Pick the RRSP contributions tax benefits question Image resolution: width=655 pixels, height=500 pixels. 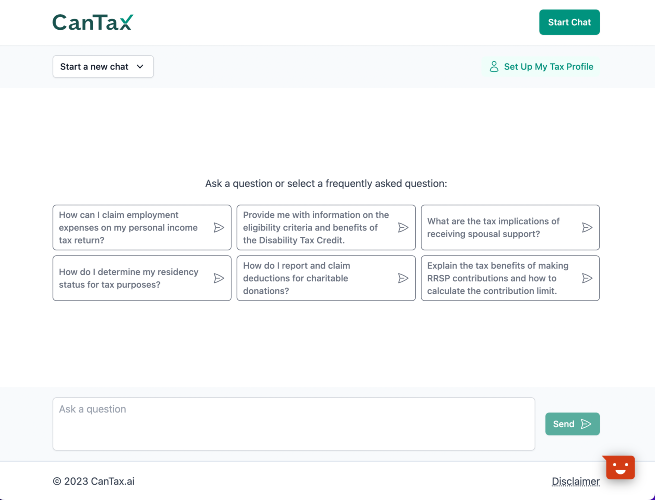510,278
